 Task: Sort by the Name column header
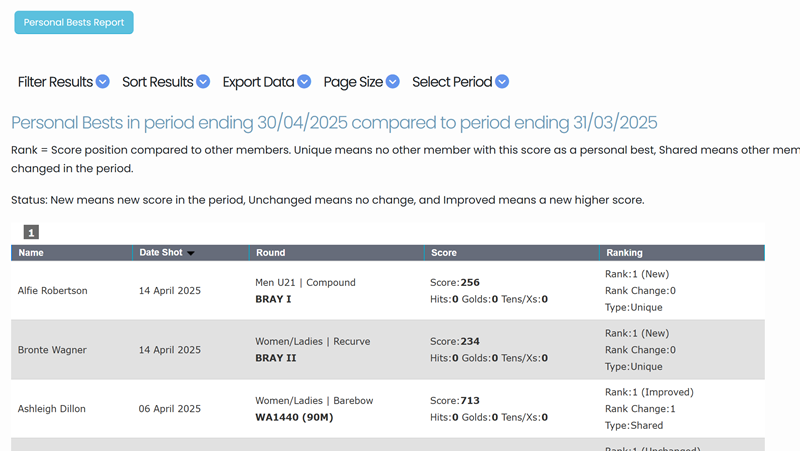tap(31, 253)
